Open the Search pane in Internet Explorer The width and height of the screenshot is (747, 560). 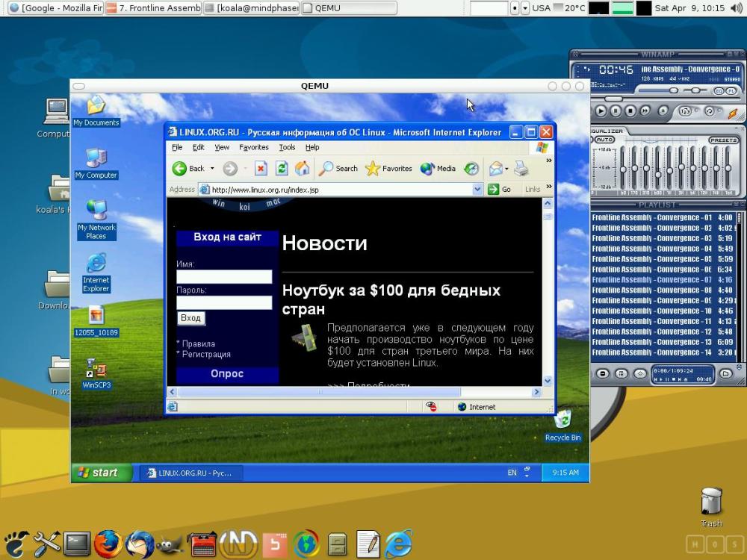click(338, 169)
